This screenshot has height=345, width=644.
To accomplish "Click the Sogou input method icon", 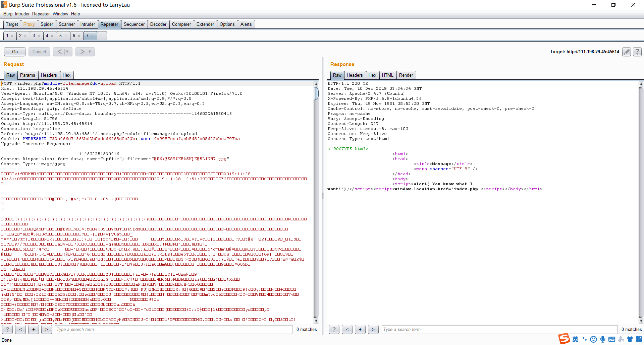I will (564, 339).
